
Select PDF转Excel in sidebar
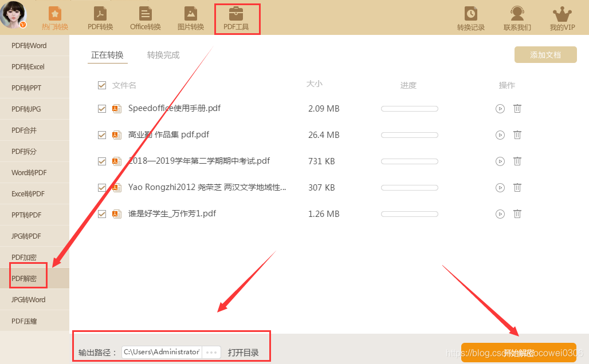34,67
